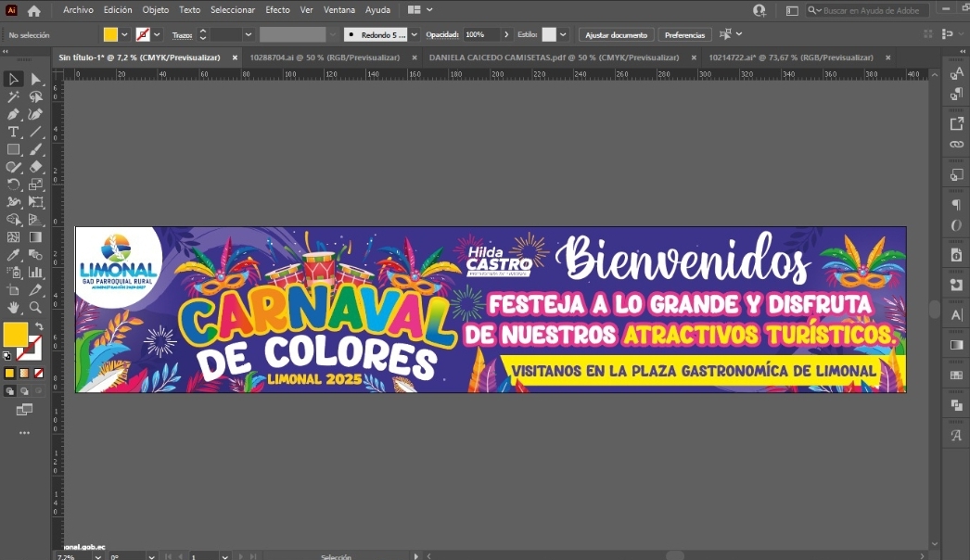The width and height of the screenshot is (970, 560).
Task: Click the yellow fill color swatch in toolbox
Action: [x=14, y=334]
